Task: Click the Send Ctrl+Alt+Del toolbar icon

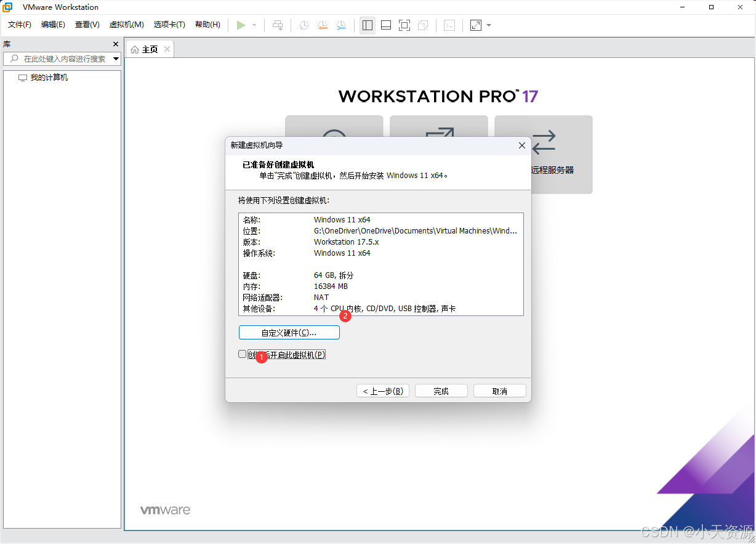Action: (x=278, y=25)
